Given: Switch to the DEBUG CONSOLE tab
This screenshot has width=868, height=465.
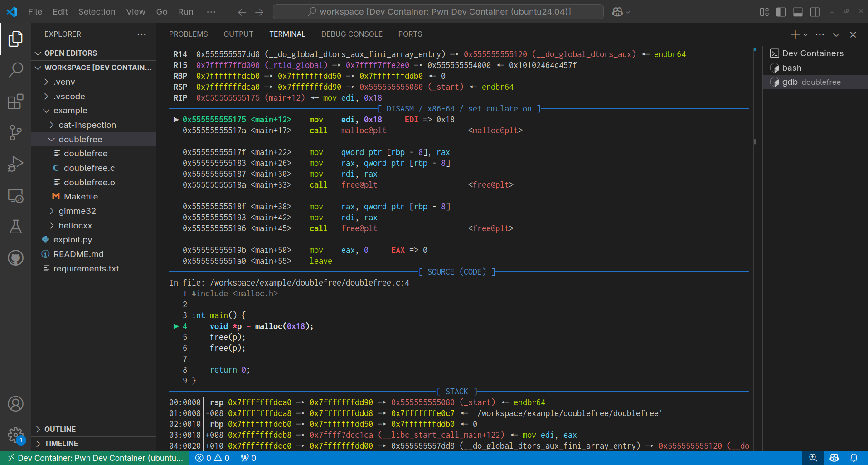Looking at the screenshot, I should pos(351,34).
